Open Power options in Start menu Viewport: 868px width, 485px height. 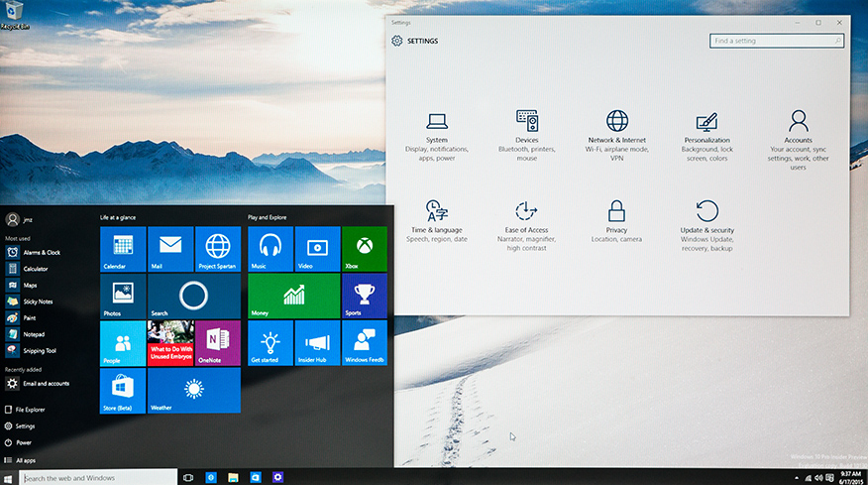[24, 442]
